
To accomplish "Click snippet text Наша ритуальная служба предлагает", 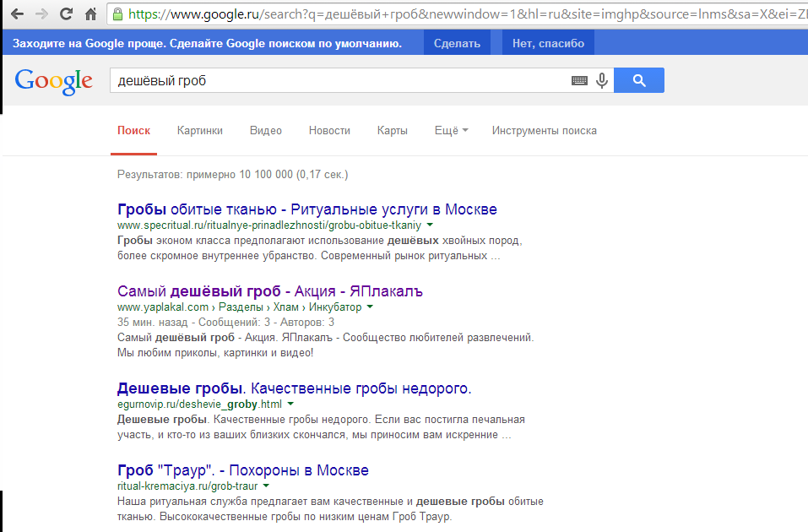I will click(x=224, y=502).
